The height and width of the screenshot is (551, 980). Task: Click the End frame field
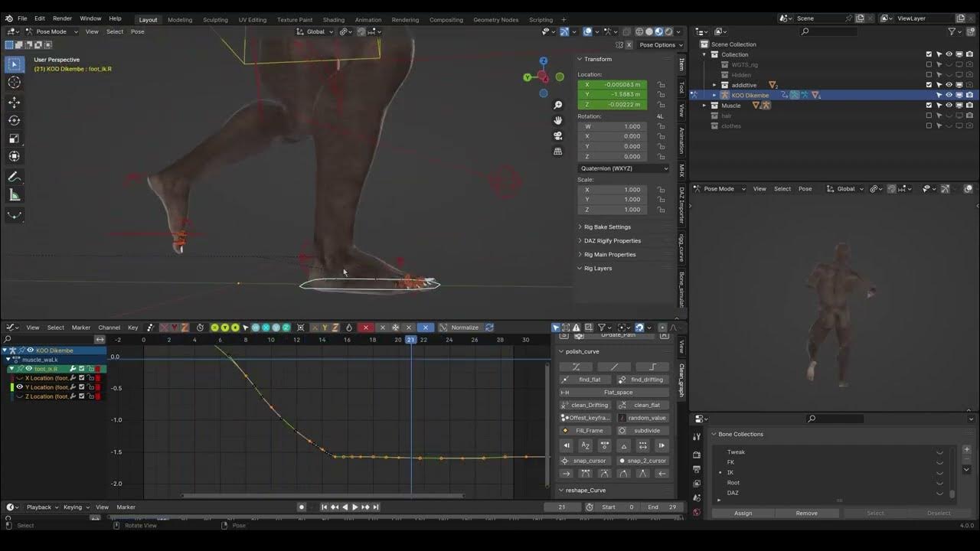(x=663, y=507)
